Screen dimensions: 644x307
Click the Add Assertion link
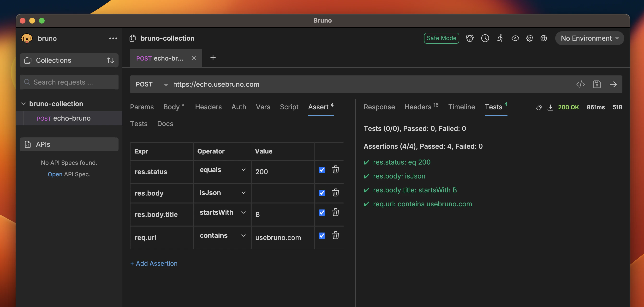(x=154, y=264)
